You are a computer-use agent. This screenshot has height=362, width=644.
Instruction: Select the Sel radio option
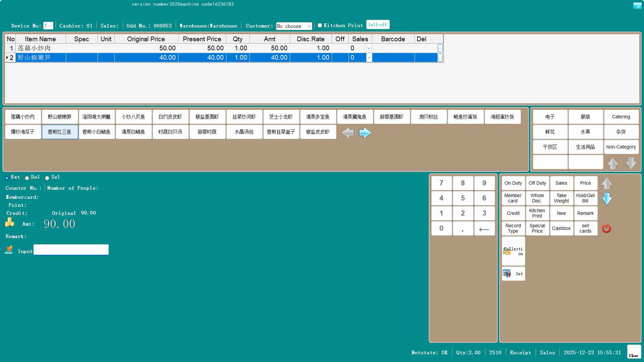click(47, 178)
